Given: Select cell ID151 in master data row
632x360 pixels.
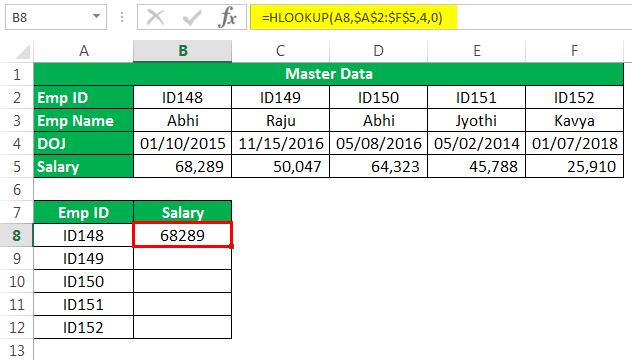Looking at the screenshot, I should point(476,97).
